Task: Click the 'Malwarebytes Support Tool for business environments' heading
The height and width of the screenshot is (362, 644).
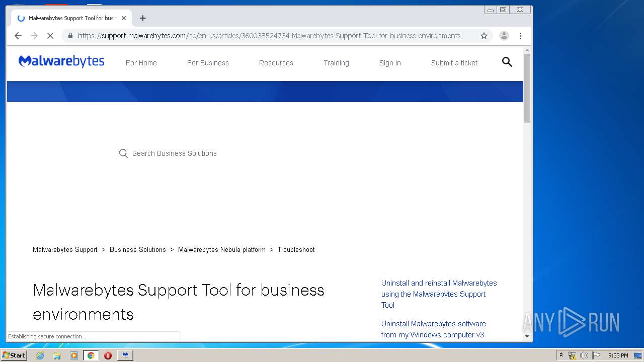Action: [179, 302]
